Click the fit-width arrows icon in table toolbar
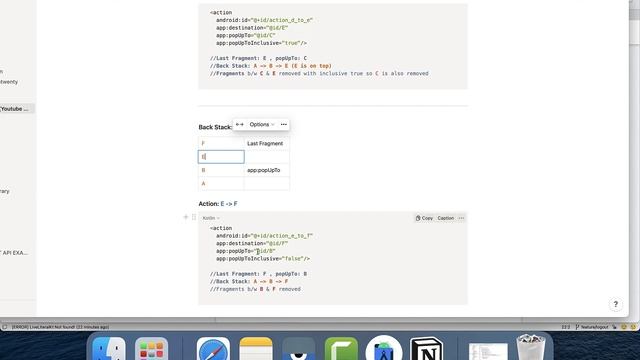This screenshot has height=360, width=640. tap(240, 124)
